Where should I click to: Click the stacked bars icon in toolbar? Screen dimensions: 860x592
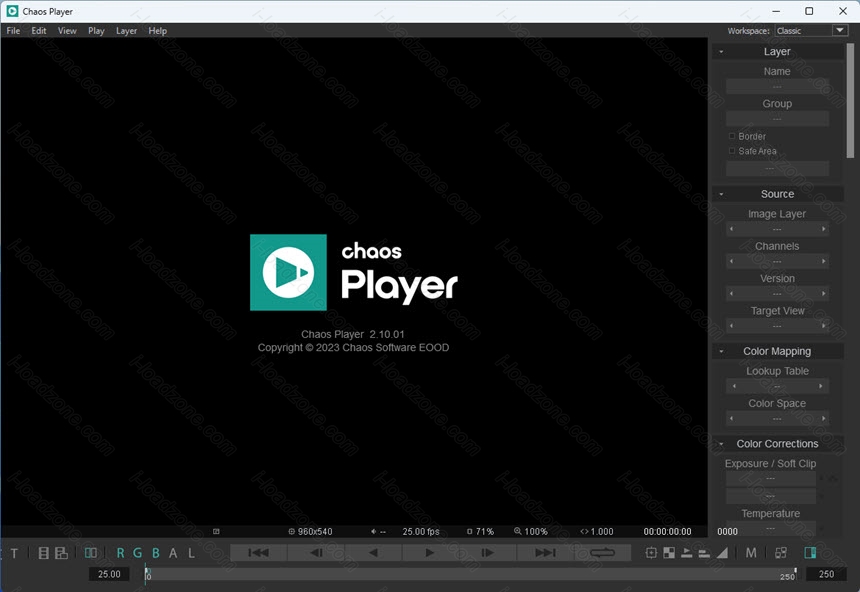pyautogui.click(x=704, y=553)
